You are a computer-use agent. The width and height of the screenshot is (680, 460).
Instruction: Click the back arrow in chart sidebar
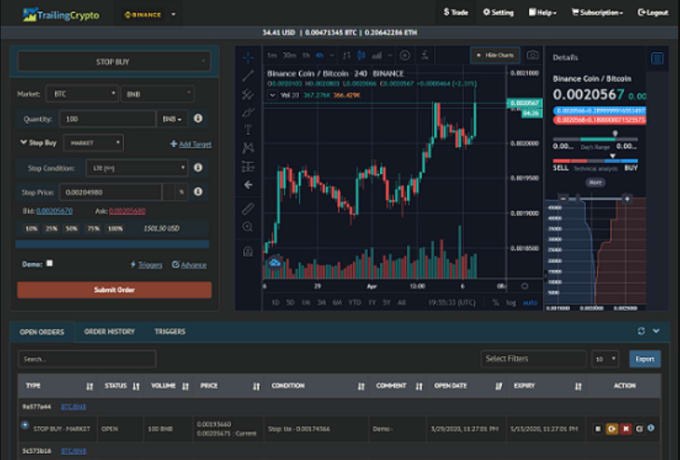248,185
